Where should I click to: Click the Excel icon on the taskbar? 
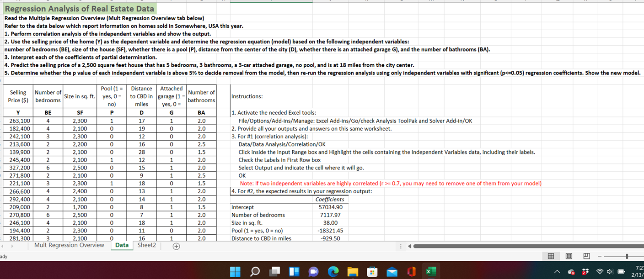tap(430, 272)
